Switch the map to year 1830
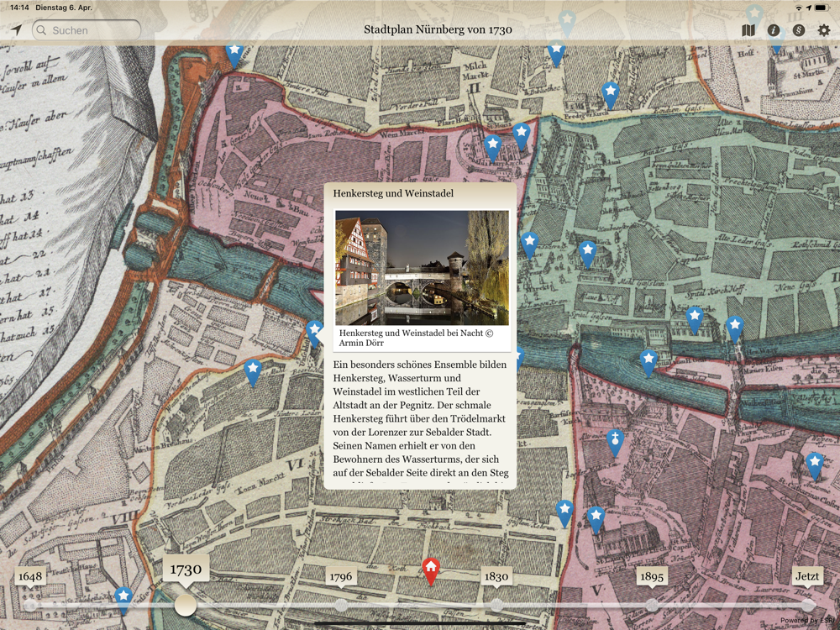This screenshot has height=630, width=840. [x=496, y=576]
